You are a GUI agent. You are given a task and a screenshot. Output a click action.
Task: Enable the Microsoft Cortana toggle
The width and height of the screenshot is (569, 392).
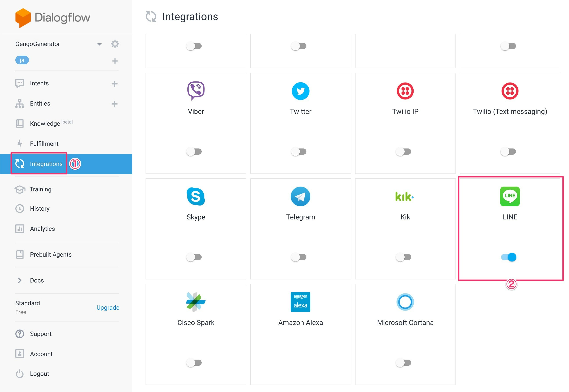coord(403,362)
